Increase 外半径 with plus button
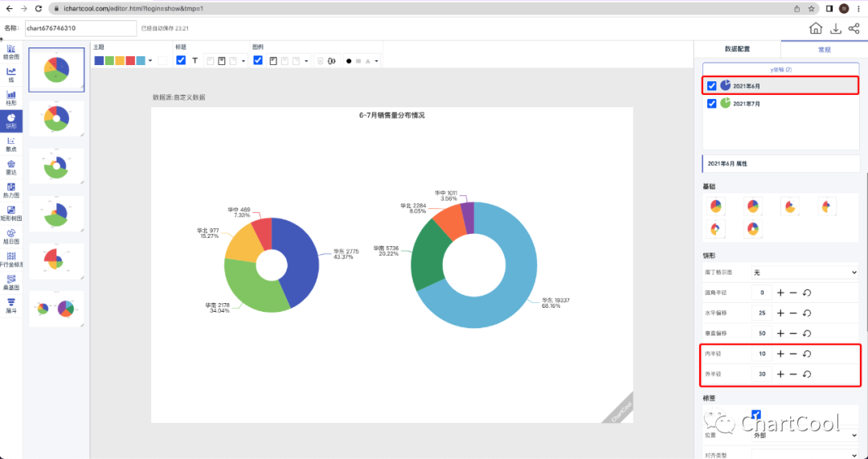The image size is (868, 459). (x=780, y=375)
